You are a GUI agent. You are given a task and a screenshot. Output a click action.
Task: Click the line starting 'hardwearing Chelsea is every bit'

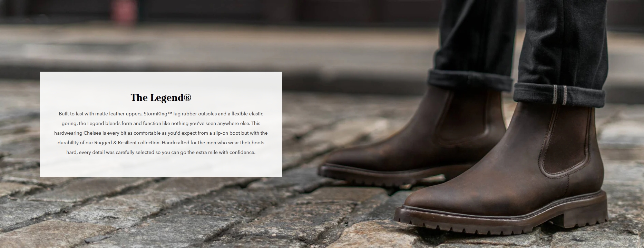[161, 133]
